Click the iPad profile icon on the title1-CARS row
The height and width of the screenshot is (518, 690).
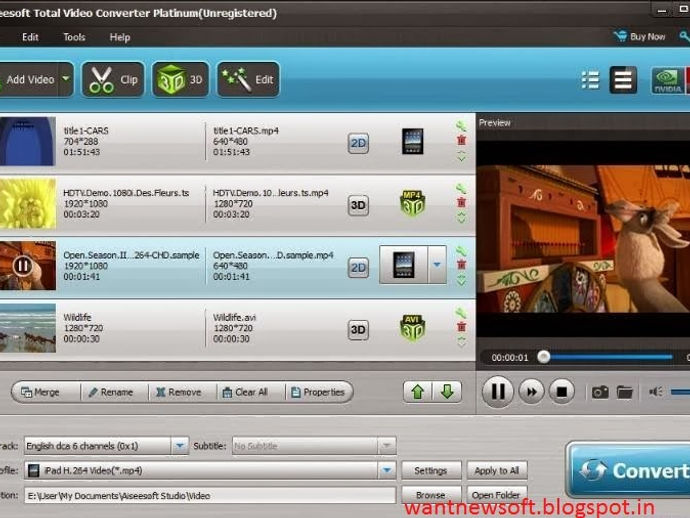click(413, 141)
